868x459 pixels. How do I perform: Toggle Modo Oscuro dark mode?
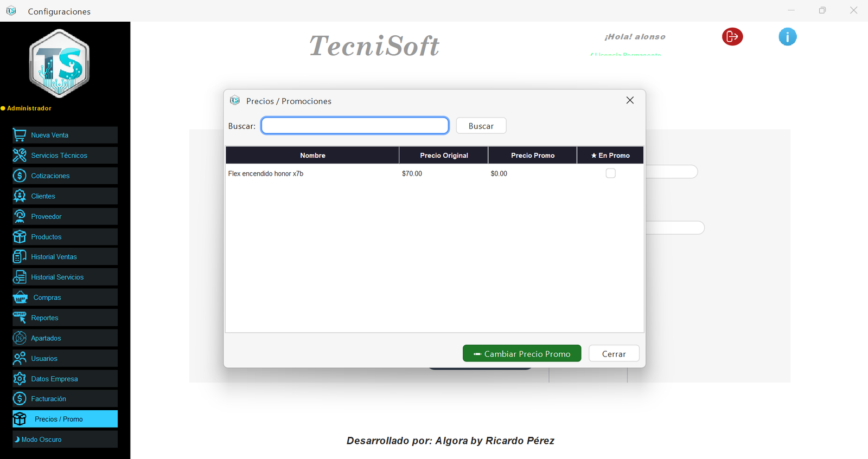click(x=65, y=439)
